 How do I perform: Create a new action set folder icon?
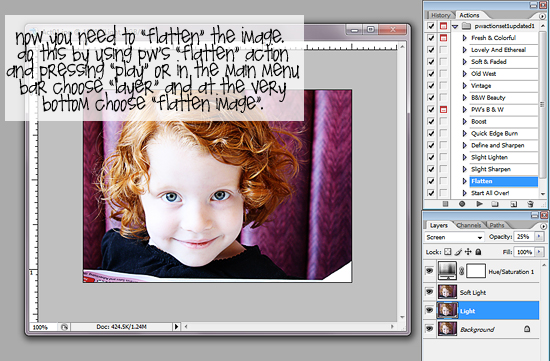click(495, 204)
